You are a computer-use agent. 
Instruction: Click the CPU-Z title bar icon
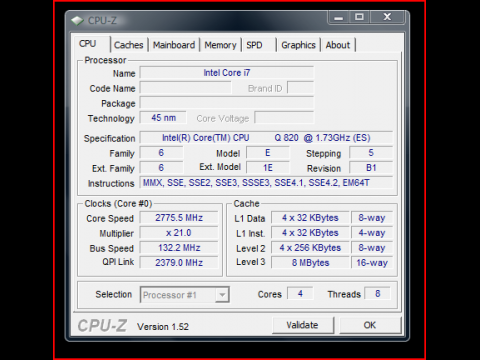(x=77, y=21)
